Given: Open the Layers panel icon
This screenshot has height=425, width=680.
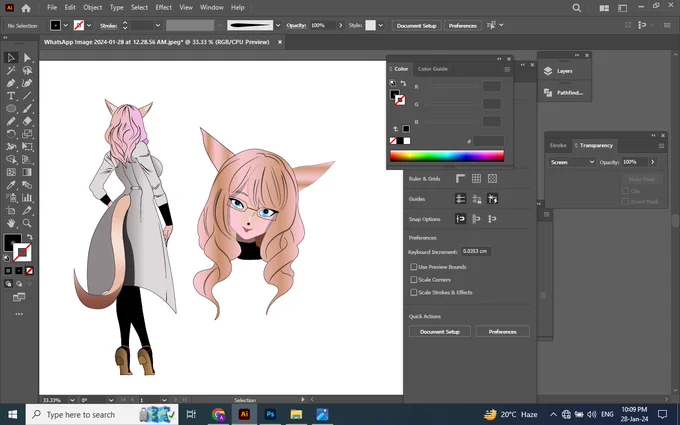Looking at the screenshot, I should click(548, 71).
